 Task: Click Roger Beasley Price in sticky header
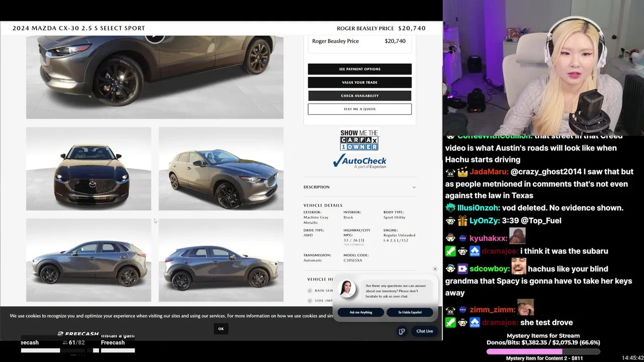pos(365,28)
